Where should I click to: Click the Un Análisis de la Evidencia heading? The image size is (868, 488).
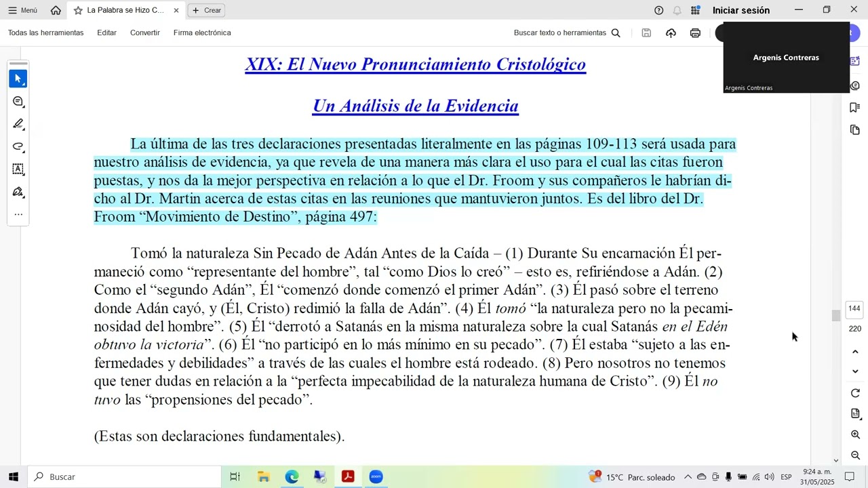(416, 106)
